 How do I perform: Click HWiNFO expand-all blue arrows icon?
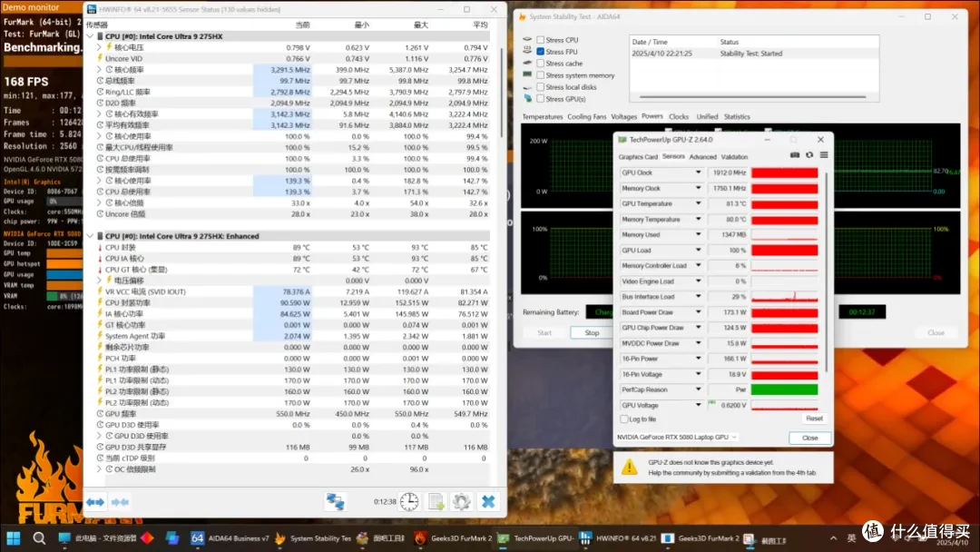coord(95,502)
